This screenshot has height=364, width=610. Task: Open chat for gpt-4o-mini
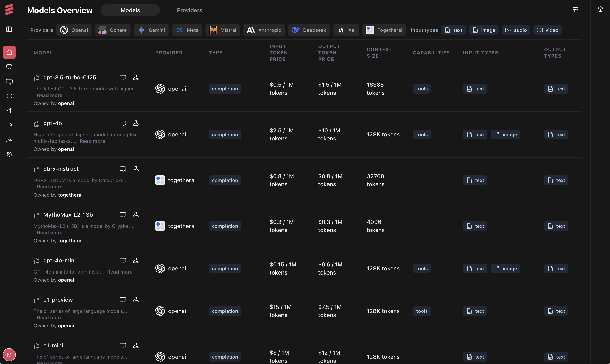(123, 261)
